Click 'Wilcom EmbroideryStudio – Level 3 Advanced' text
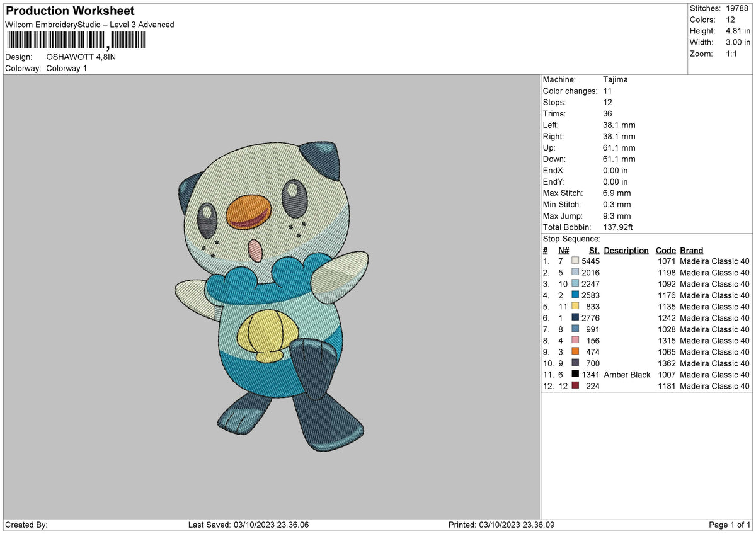 coord(89,25)
